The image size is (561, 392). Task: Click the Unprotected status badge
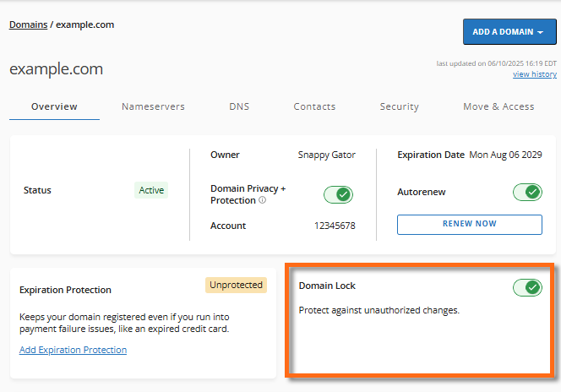pos(236,286)
